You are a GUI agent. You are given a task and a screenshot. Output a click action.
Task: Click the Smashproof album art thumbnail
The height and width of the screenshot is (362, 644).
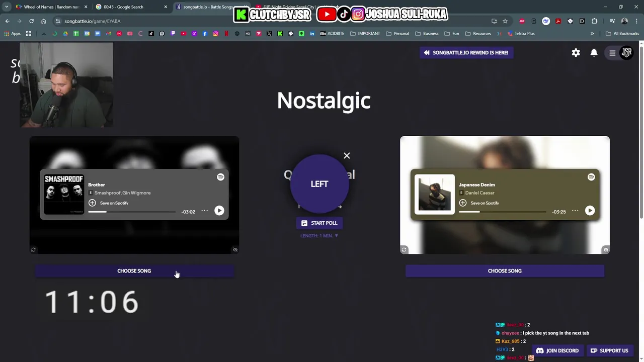64,195
